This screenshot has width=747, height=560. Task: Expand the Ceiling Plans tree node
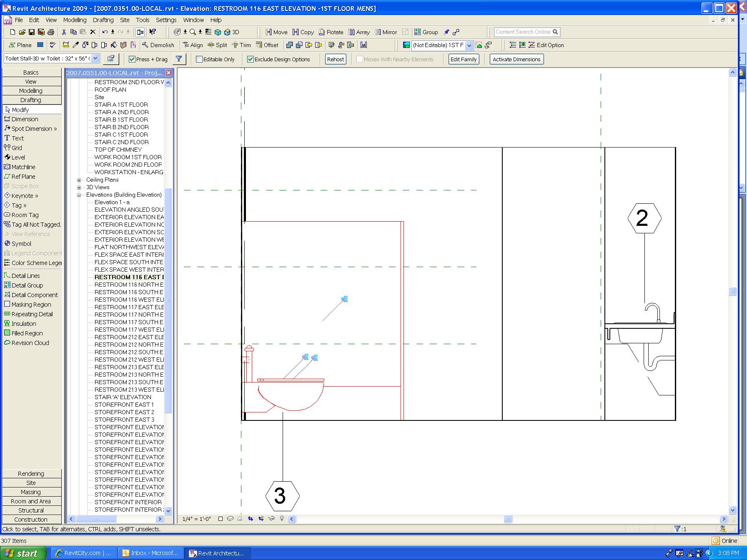(79, 180)
